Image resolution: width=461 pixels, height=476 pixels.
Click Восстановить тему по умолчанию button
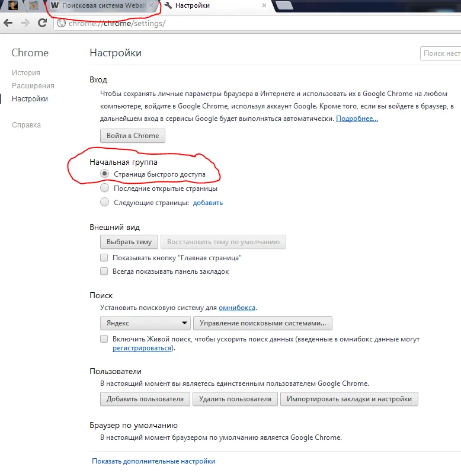coord(223,242)
